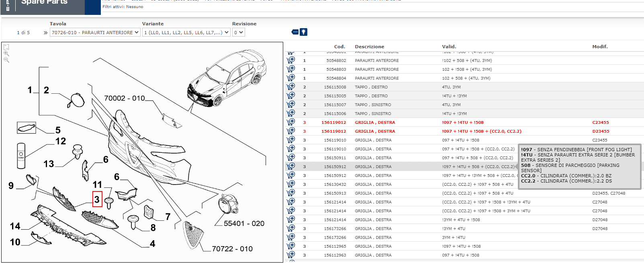
Task: Open the Revisione dropdown
Action: point(239,33)
